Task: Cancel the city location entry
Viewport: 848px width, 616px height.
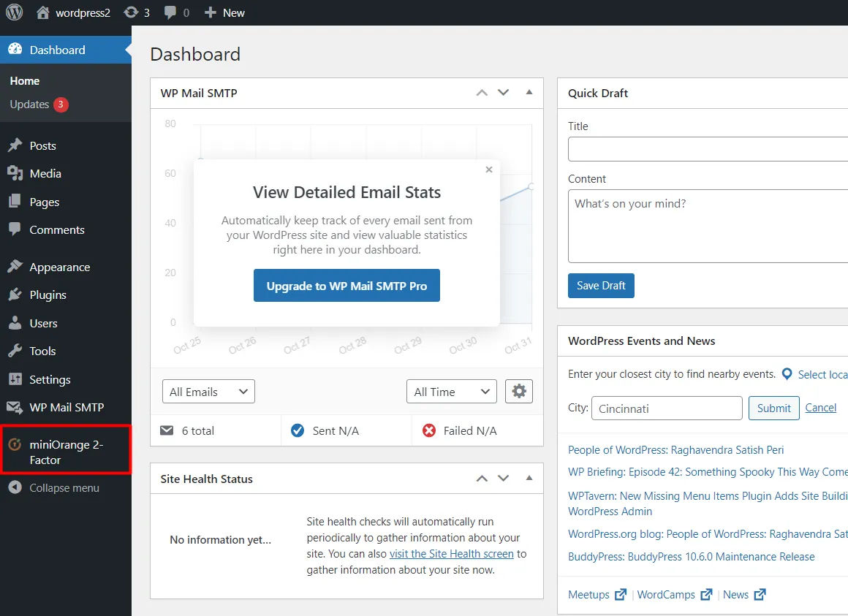Action: pyautogui.click(x=820, y=408)
